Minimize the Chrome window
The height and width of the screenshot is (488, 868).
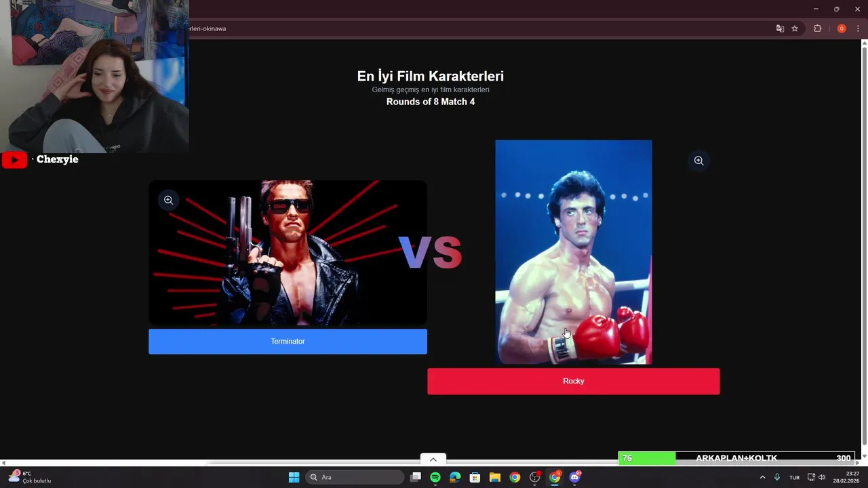815,9
